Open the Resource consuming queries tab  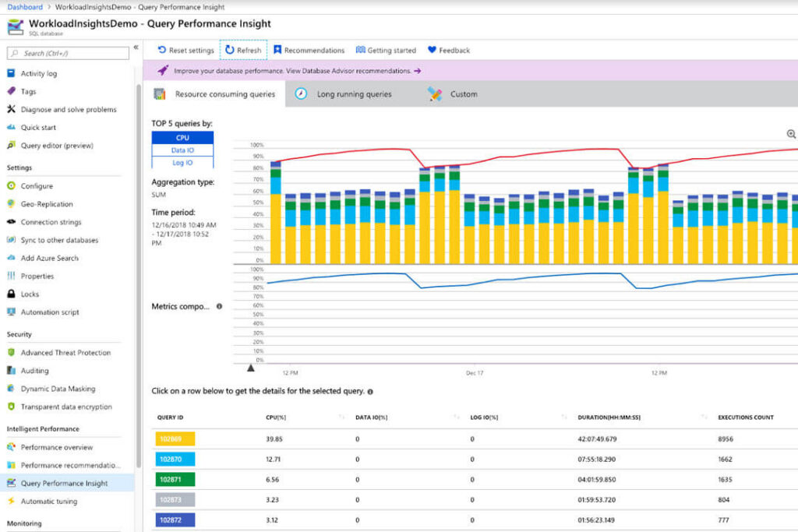214,94
